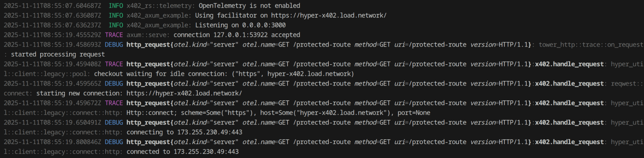Click the 'reqwest::' text at line end
644x158 pixels.
point(627,84)
